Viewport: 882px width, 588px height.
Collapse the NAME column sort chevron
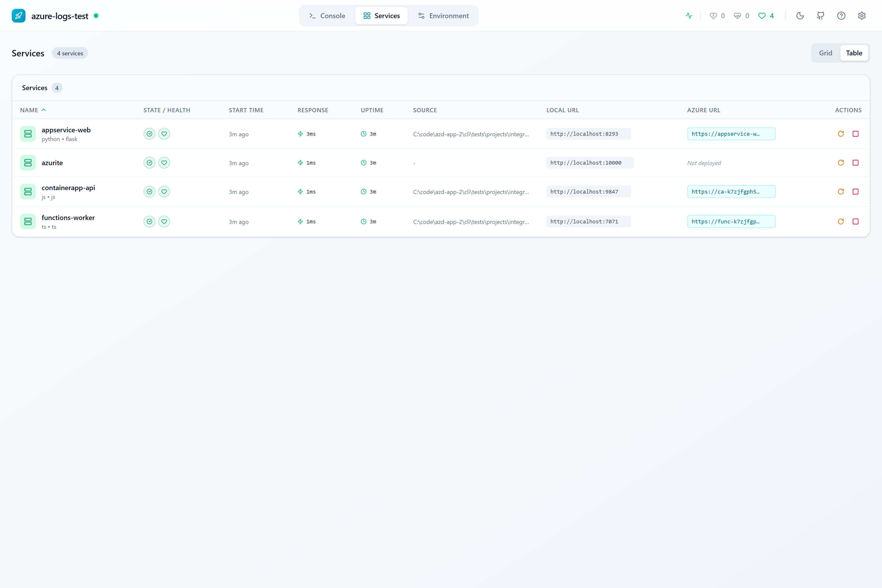44,110
